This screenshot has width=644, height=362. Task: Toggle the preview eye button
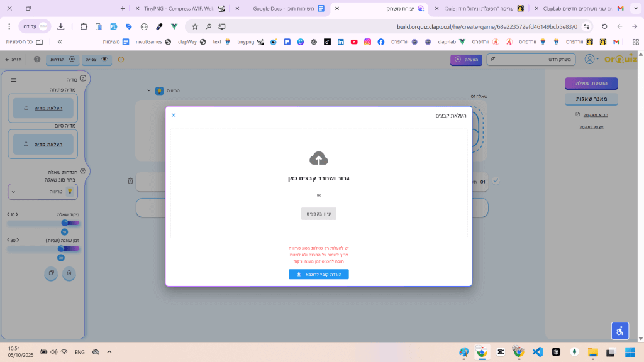point(97,59)
